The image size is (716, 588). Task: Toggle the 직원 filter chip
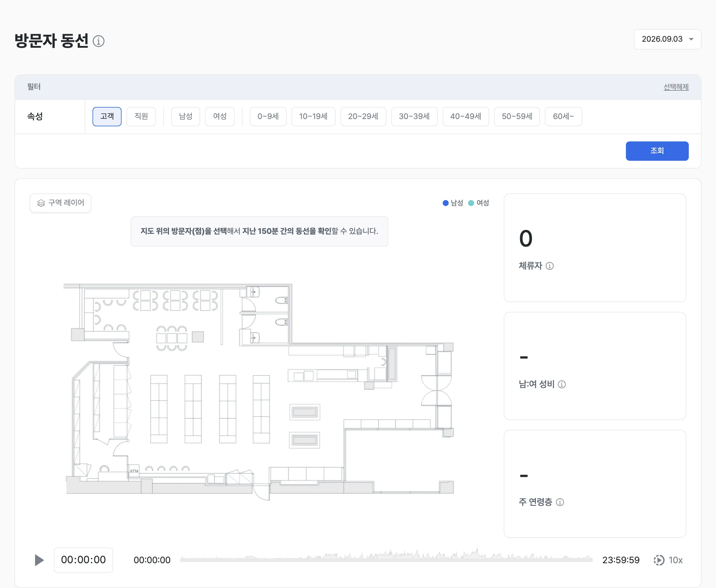point(141,117)
